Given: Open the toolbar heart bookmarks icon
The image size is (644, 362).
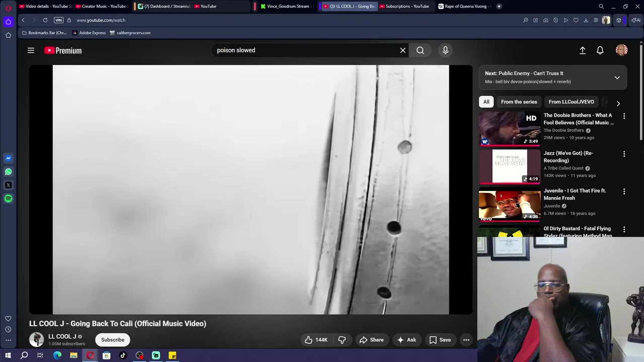Looking at the screenshot, I should pos(576,20).
